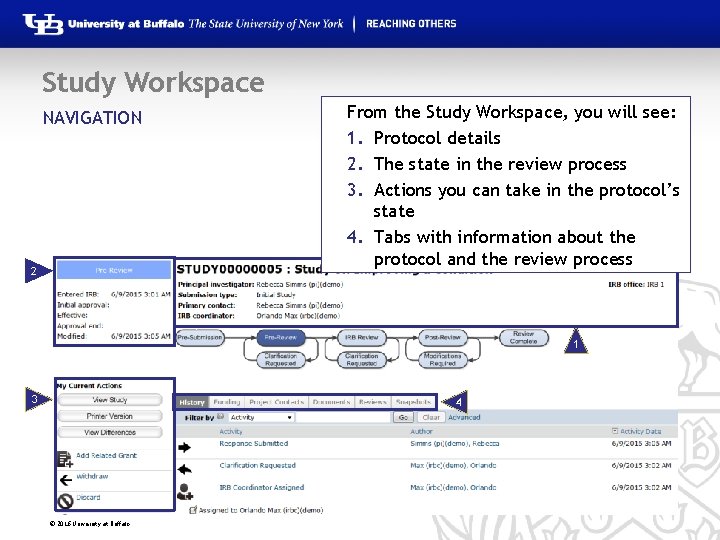Open the IRB Coordinator Assigned activity link
The width and height of the screenshot is (720, 540).
261,487
